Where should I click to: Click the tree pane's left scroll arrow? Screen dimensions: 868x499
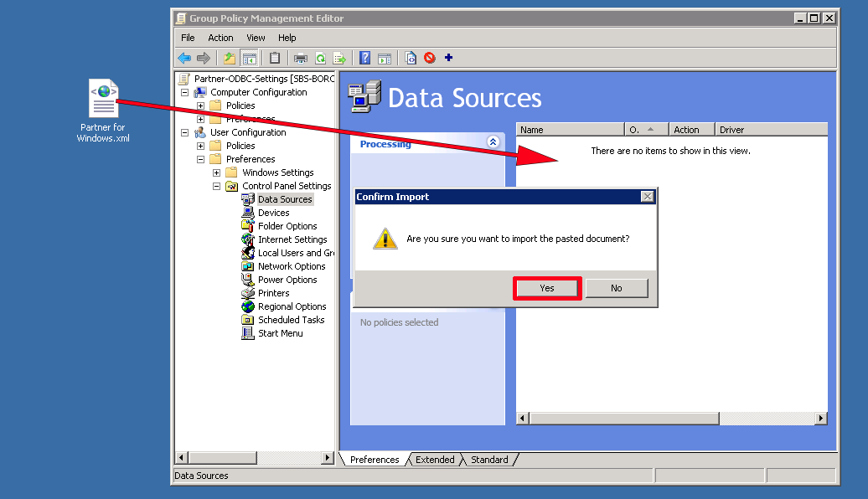[x=181, y=457]
